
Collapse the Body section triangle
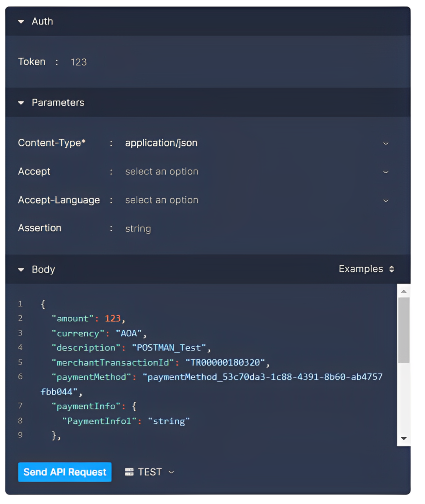(21, 270)
